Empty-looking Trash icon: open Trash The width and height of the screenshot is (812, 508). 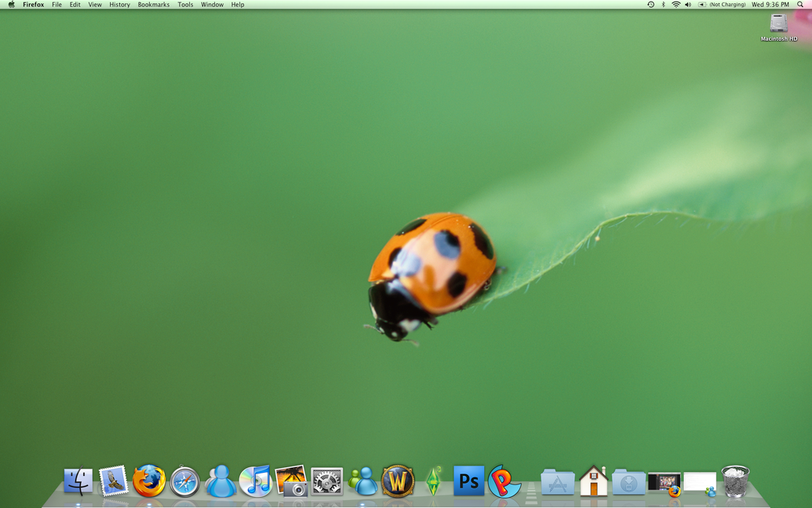click(735, 481)
